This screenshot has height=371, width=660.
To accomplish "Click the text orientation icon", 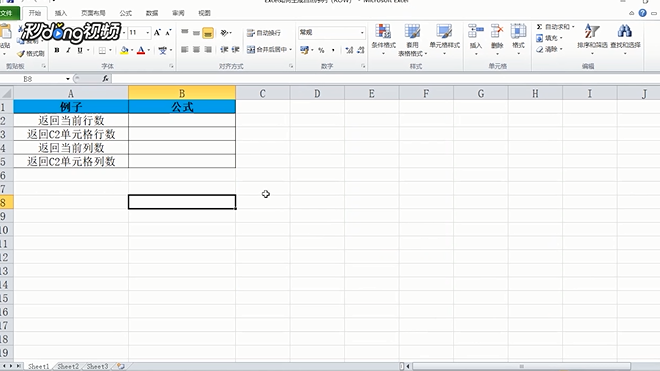I will coord(224,32).
